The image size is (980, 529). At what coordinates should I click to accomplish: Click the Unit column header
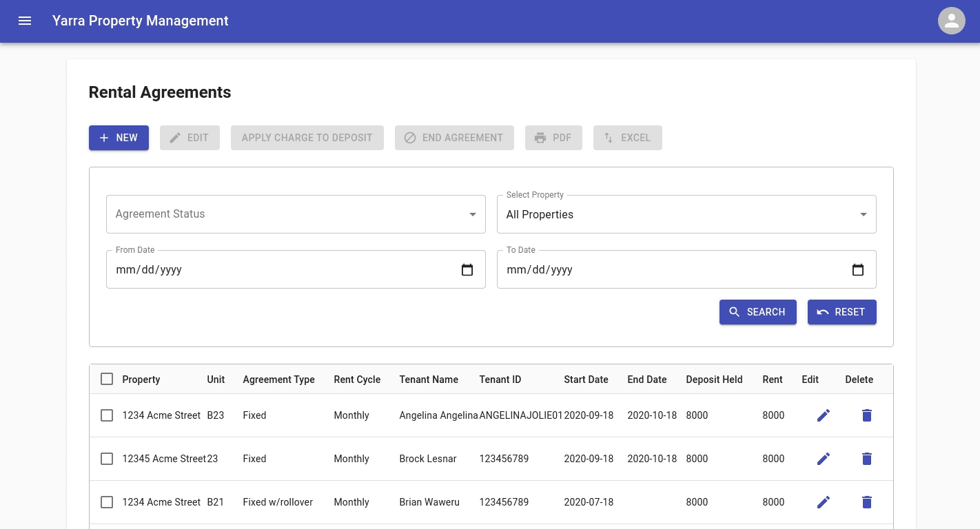point(216,380)
